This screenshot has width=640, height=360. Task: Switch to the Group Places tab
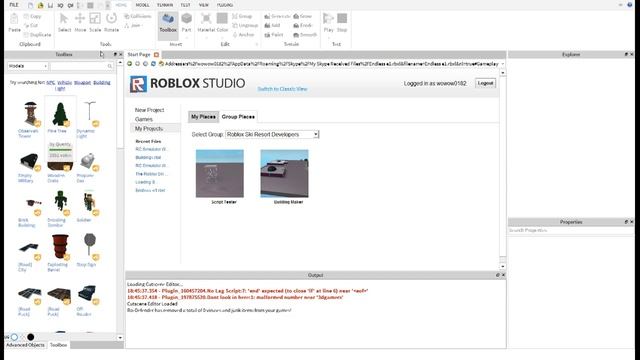(238, 117)
